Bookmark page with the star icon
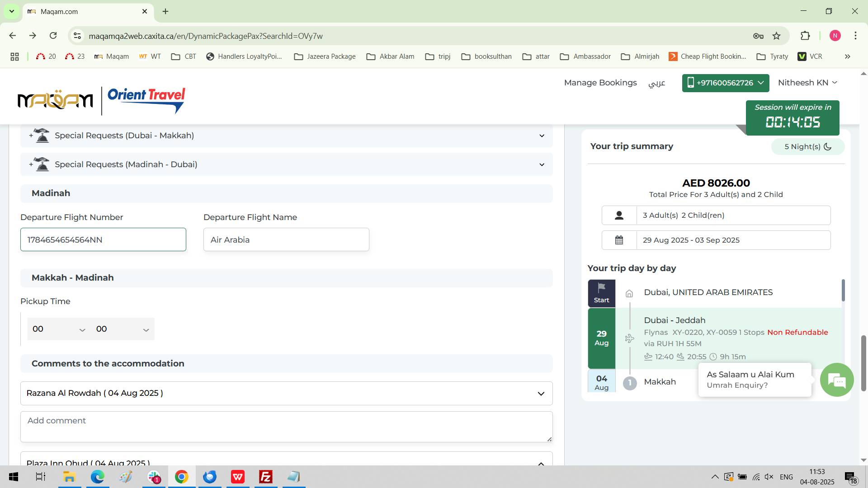 tap(776, 36)
